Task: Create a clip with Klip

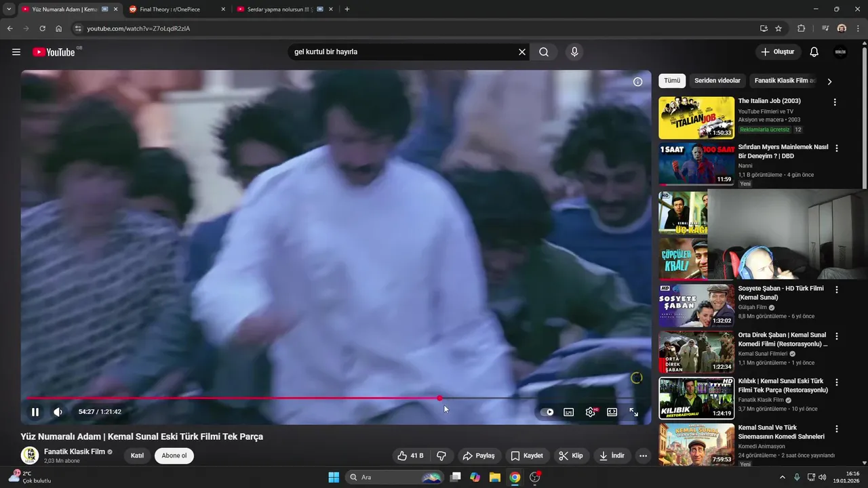Action: point(571,455)
